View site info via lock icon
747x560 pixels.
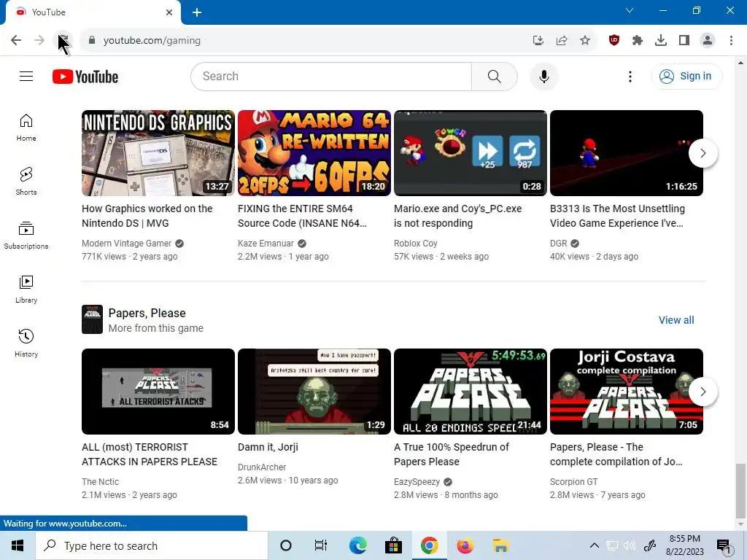click(92, 41)
